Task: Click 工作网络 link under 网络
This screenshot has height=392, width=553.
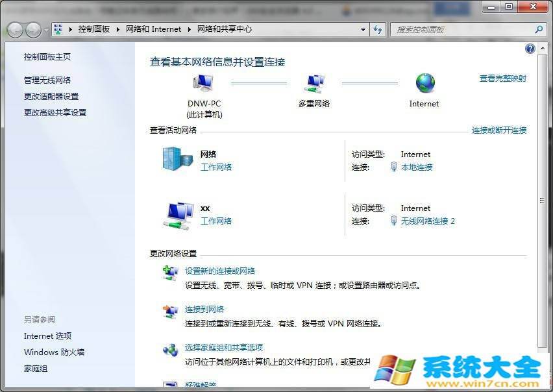Action: [216, 167]
